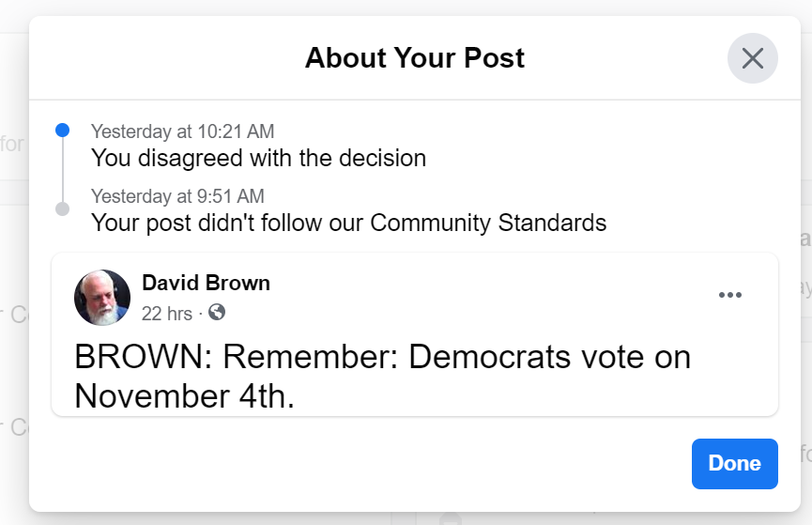
Task: Click "Your post didn't follow our Community Standards"
Action: coord(348,223)
